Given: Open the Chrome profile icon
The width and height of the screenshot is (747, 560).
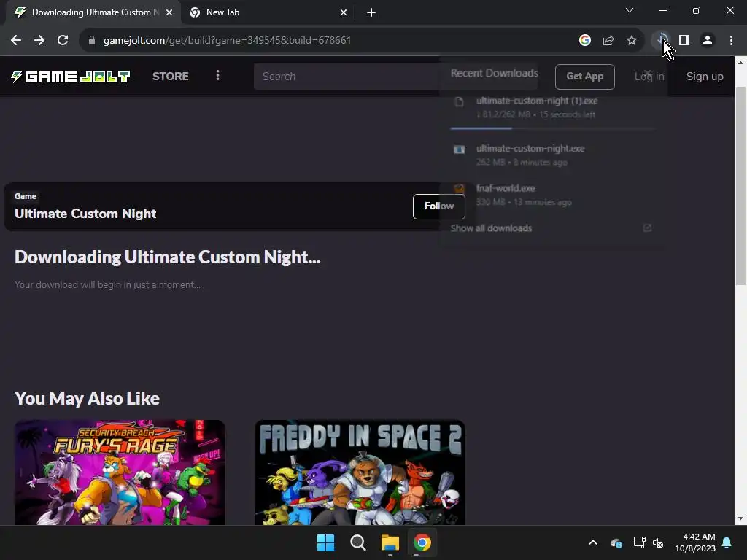Looking at the screenshot, I should [708, 41].
